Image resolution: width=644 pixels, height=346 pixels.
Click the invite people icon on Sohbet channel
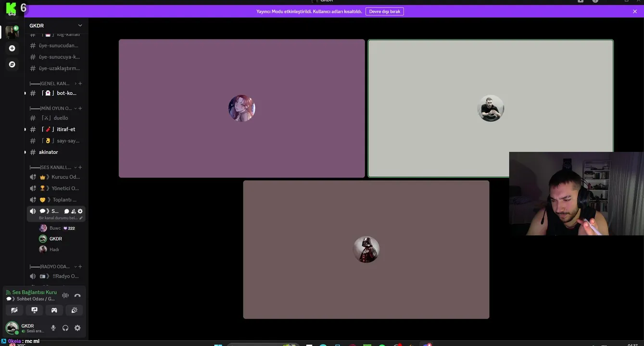click(73, 211)
